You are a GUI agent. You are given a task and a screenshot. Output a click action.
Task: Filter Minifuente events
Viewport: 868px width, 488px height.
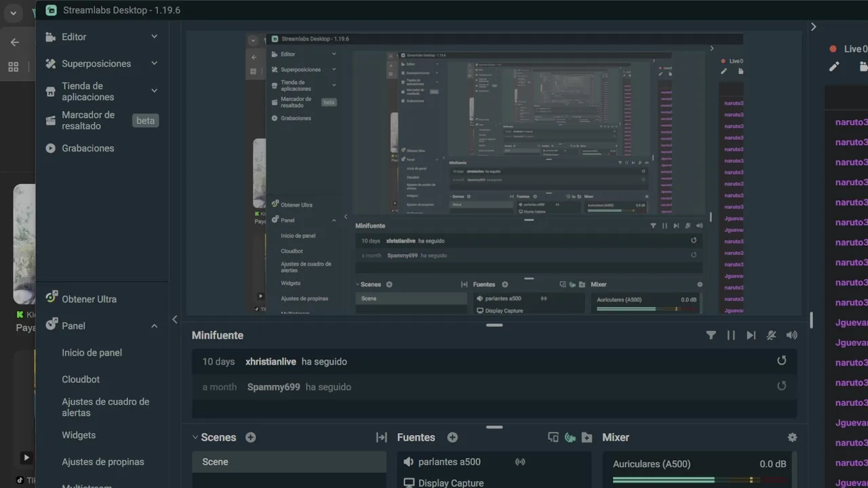pos(711,335)
